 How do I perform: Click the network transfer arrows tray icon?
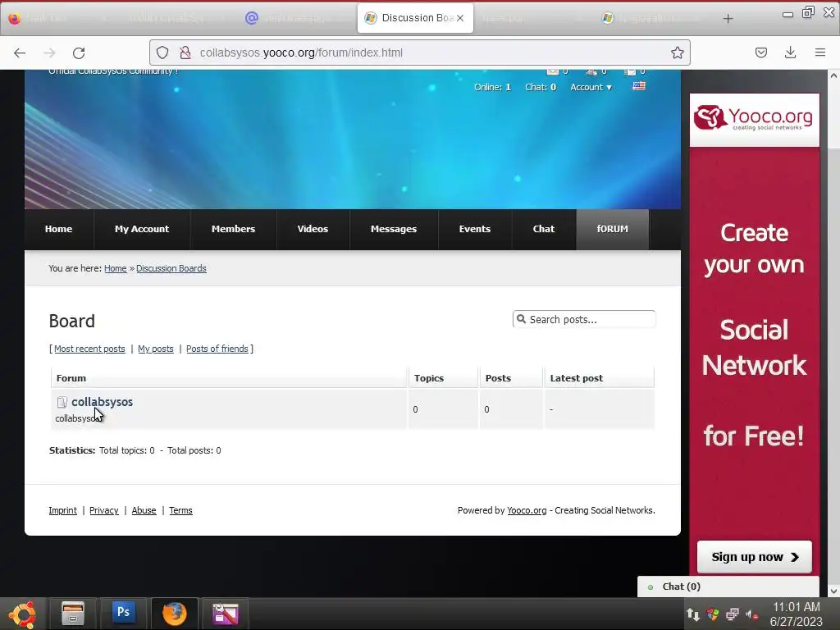pos(692,614)
